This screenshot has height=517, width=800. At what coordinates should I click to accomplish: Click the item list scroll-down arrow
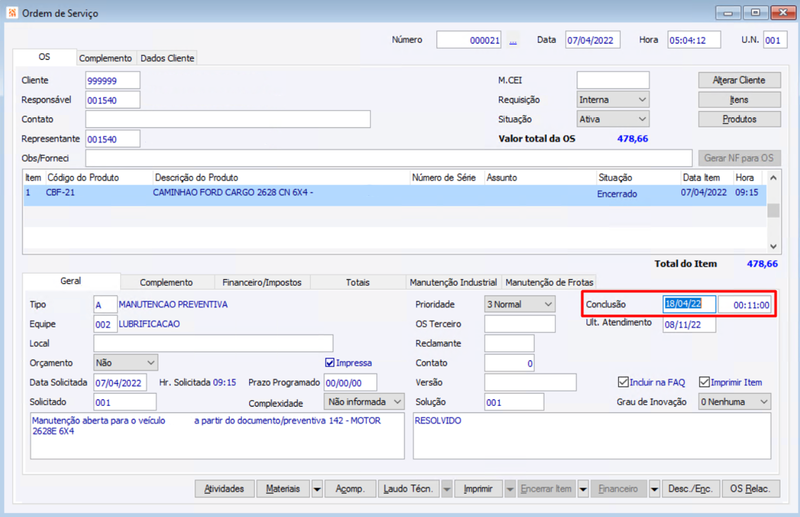pyautogui.click(x=772, y=245)
